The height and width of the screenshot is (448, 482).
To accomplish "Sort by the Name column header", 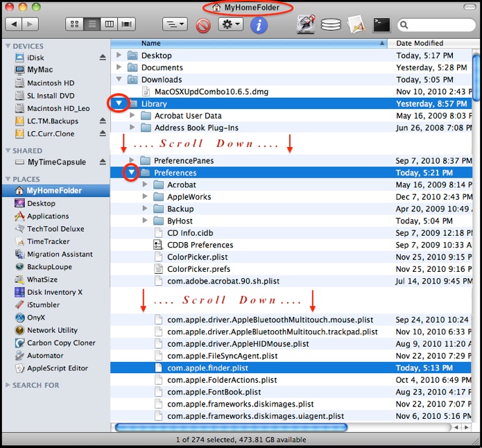I will [x=249, y=44].
